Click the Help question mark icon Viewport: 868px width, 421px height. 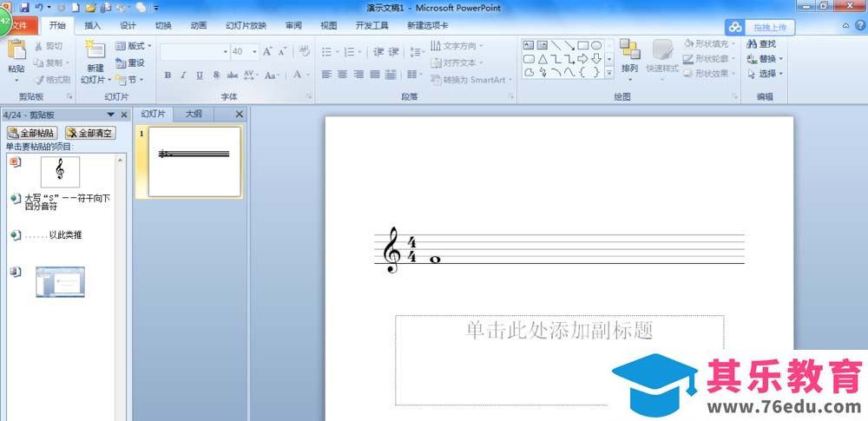(x=861, y=25)
